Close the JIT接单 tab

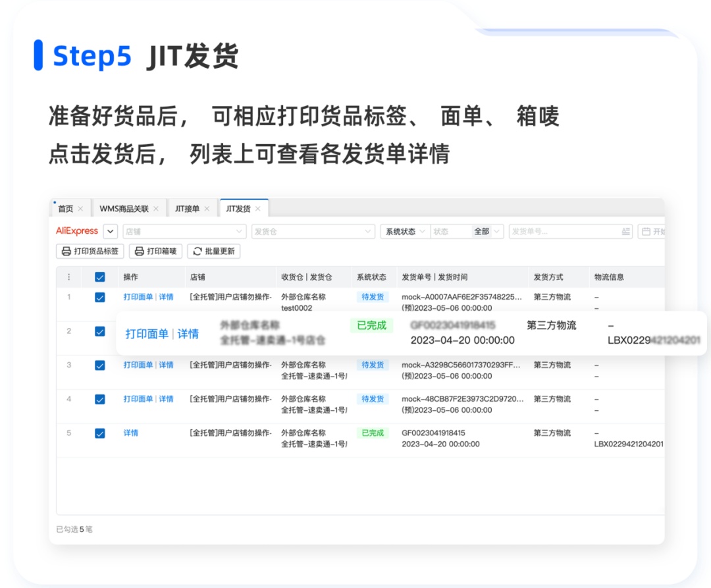tap(207, 209)
